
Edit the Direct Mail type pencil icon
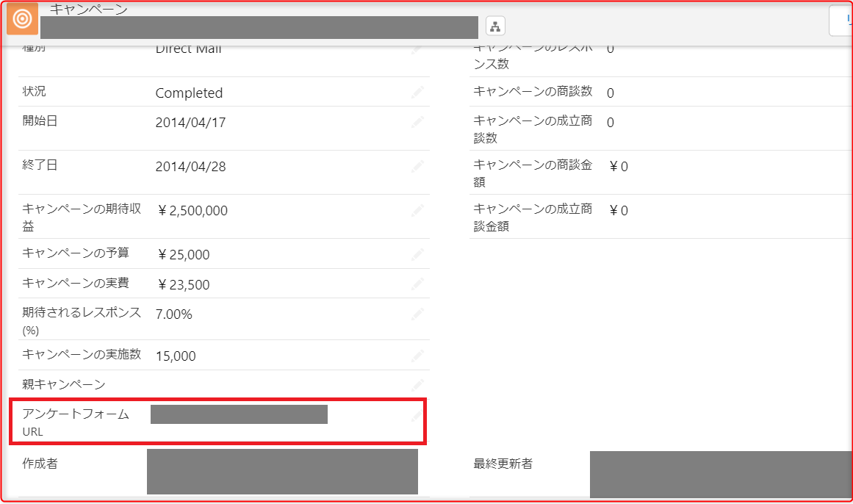point(417,50)
